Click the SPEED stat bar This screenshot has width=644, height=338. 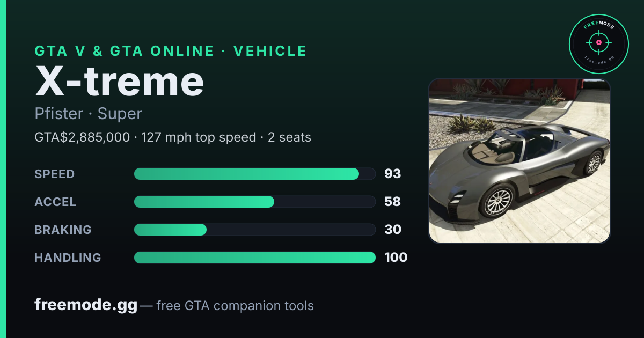254,174
